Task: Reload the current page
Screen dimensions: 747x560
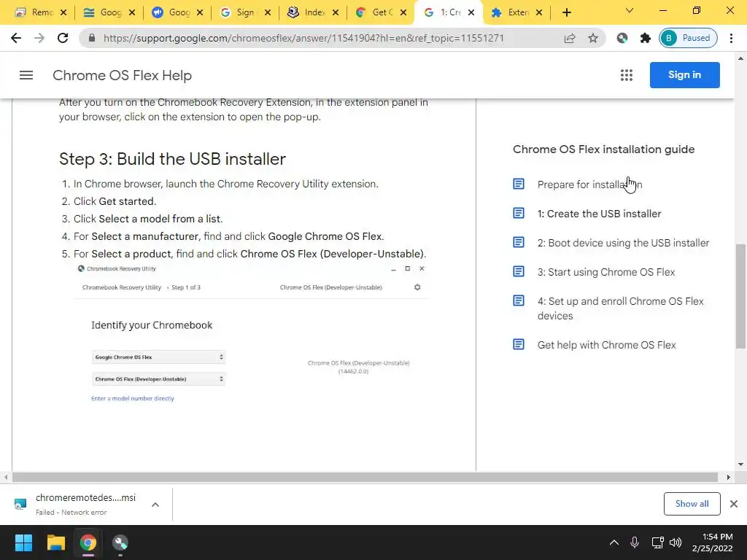Action: (63, 38)
